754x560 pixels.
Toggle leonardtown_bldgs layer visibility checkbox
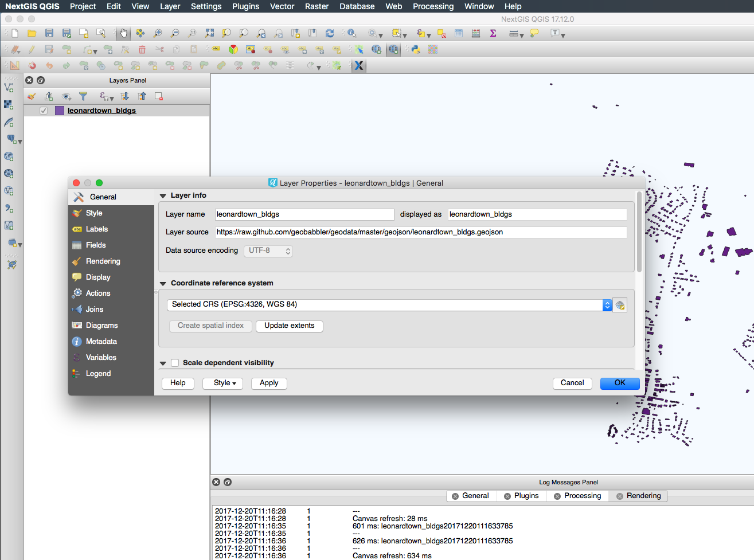(x=44, y=111)
